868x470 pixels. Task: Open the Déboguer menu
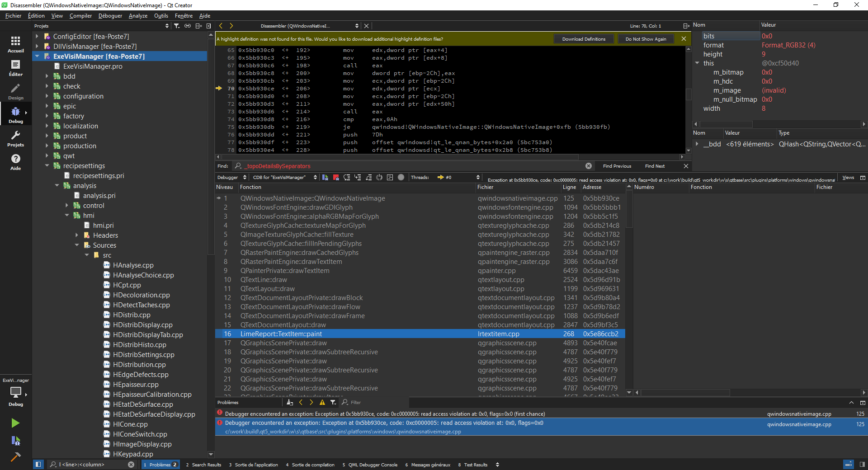(x=110, y=16)
